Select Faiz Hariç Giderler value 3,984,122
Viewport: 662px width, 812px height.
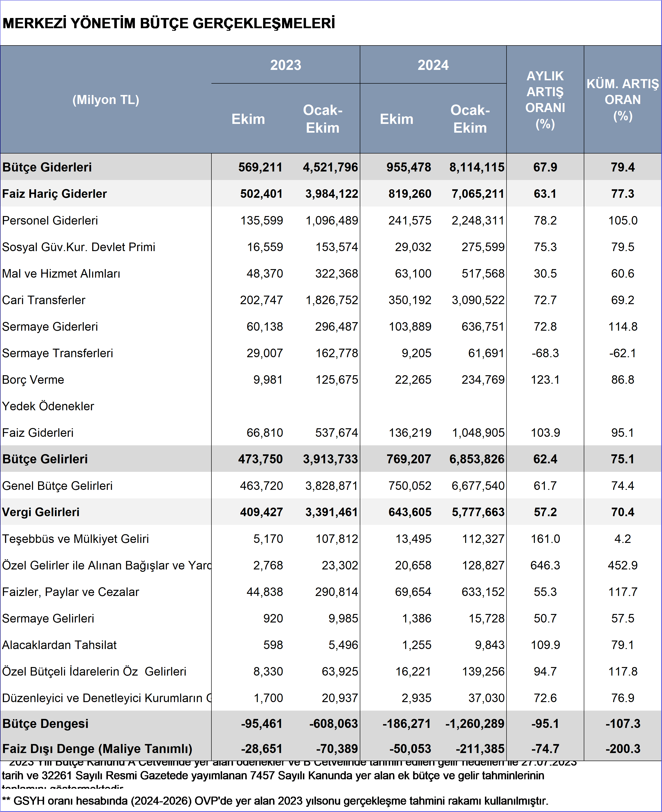click(331, 194)
